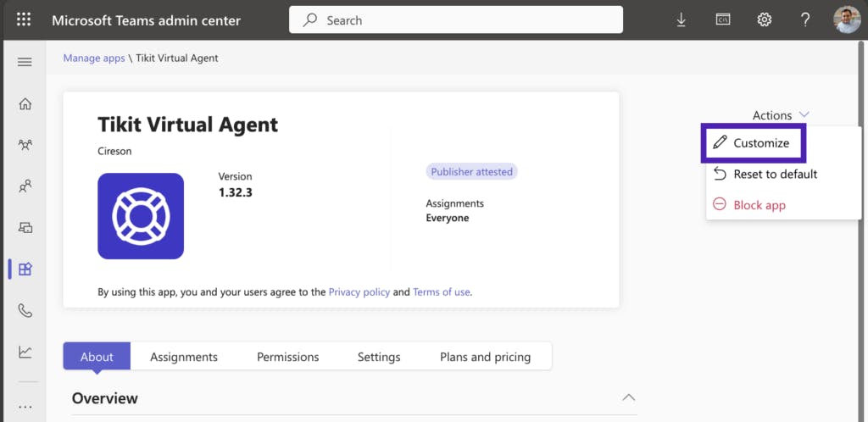The width and height of the screenshot is (868, 422).
Task: Open Teams devices sidebar icon
Action: pos(25,227)
